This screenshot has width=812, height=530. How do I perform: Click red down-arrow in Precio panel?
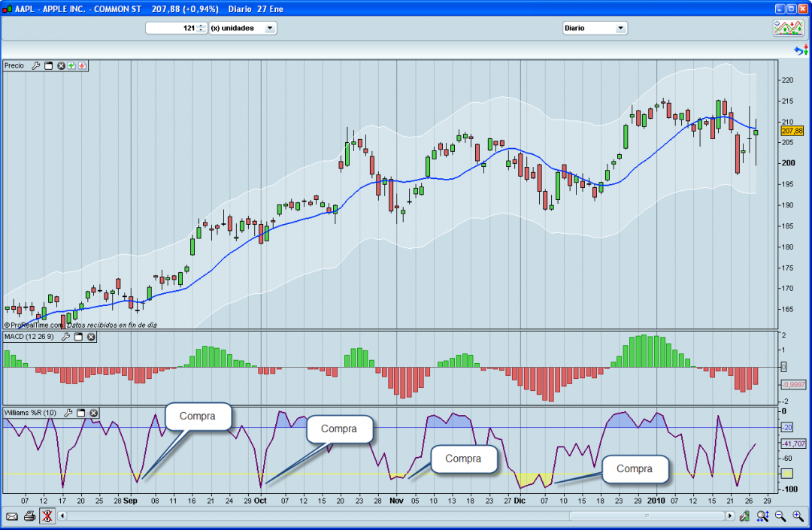point(82,66)
